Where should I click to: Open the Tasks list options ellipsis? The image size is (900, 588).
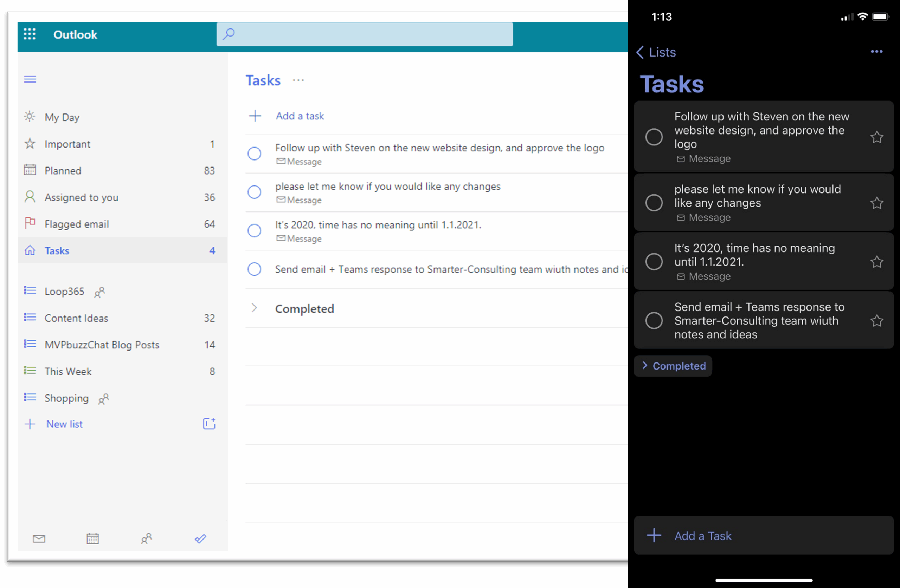298,80
